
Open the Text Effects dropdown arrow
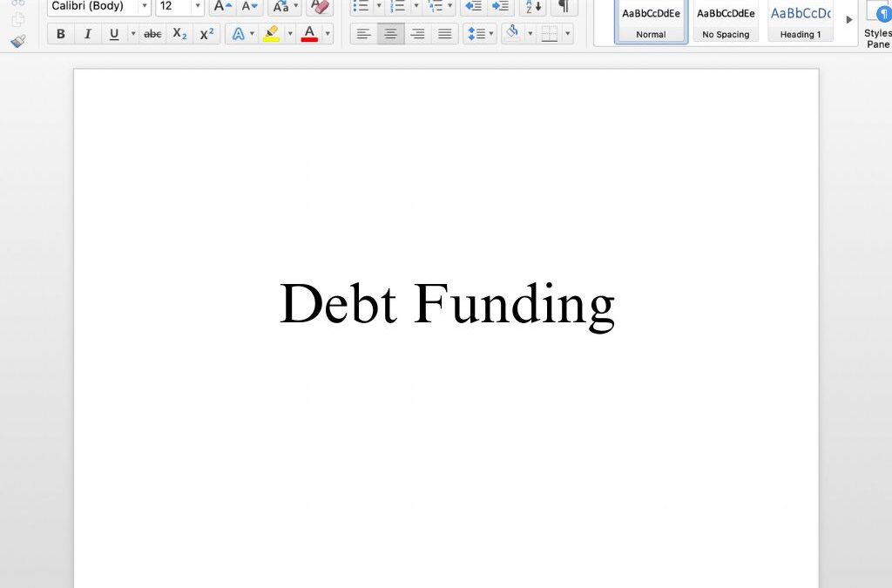click(252, 34)
